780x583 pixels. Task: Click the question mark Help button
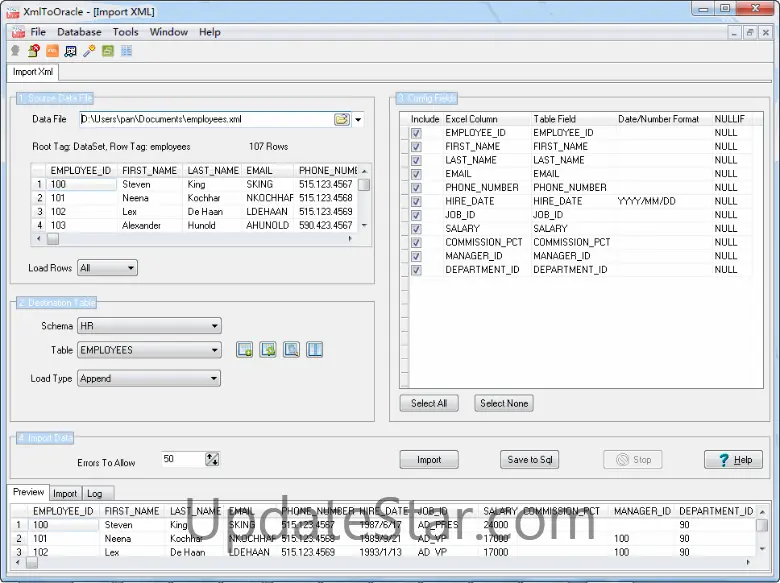(x=733, y=460)
